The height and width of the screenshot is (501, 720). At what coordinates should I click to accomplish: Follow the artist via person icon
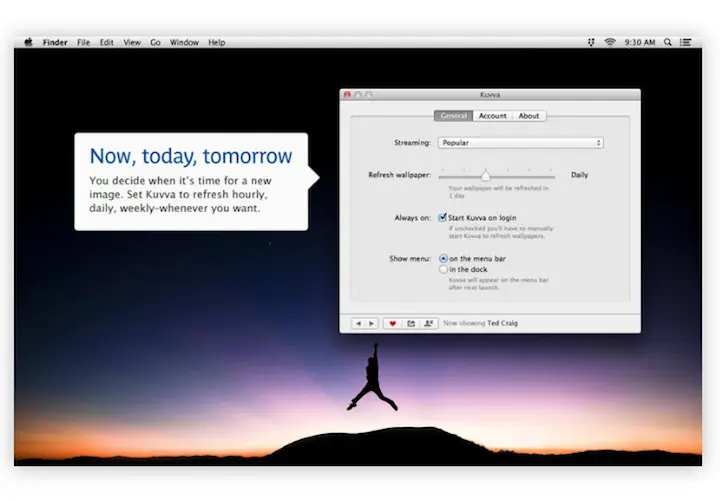[x=429, y=323]
